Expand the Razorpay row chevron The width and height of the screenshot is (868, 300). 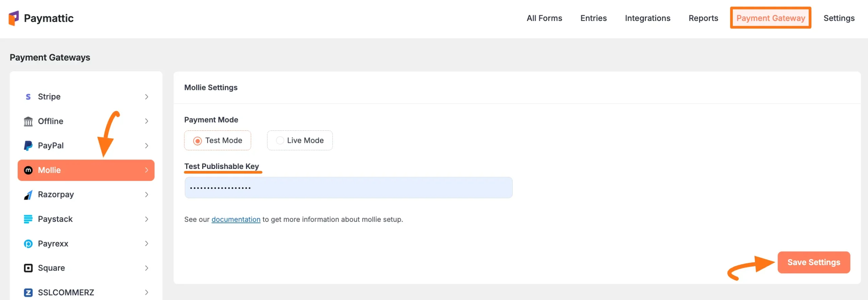tap(146, 195)
